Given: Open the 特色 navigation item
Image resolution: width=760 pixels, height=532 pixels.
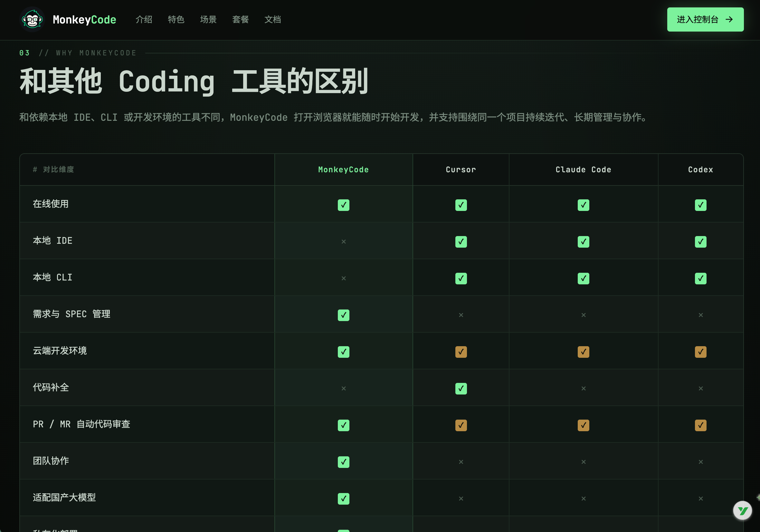Looking at the screenshot, I should (176, 20).
